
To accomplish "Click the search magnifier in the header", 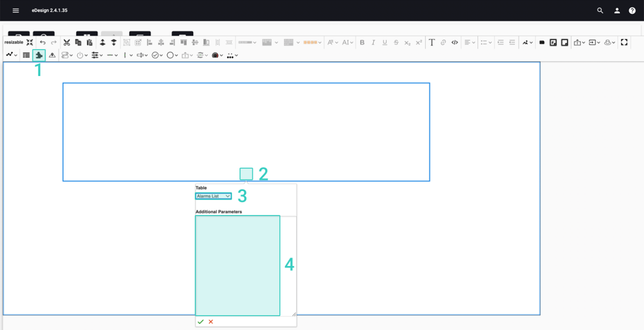I will click(x=600, y=10).
